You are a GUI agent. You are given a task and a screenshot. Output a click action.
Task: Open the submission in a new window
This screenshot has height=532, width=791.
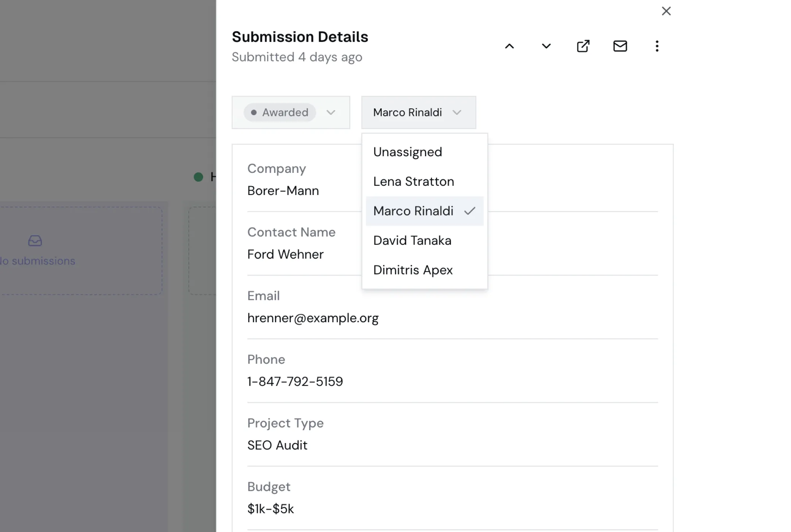coord(583,46)
